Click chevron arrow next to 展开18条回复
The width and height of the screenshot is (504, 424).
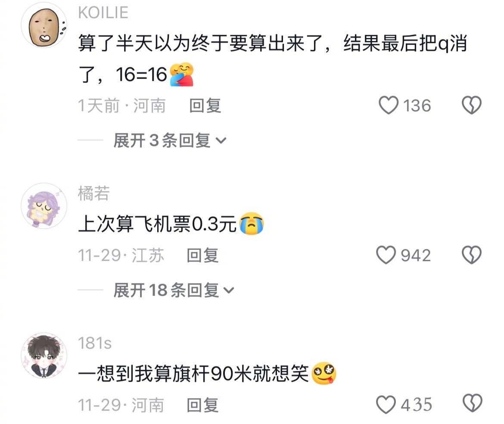(229, 291)
